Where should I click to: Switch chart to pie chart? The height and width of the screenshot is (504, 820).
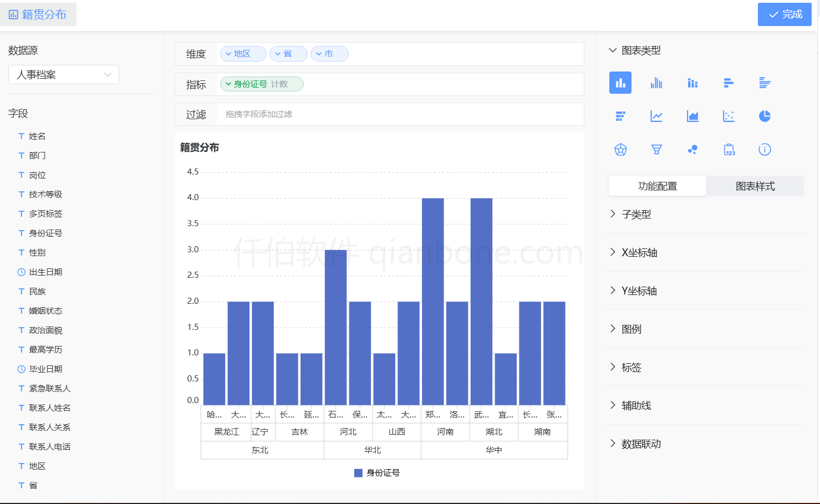(x=765, y=116)
